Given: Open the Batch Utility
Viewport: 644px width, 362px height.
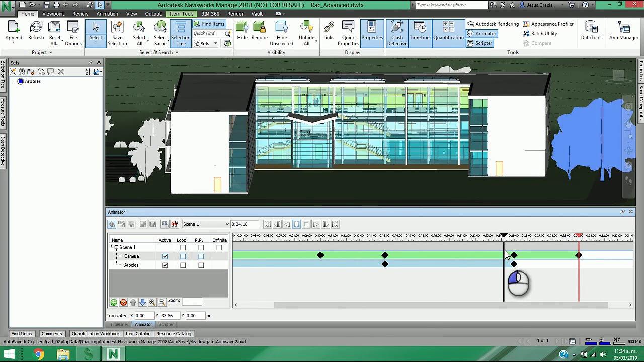Looking at the screenshot, I should coord(540,33).
